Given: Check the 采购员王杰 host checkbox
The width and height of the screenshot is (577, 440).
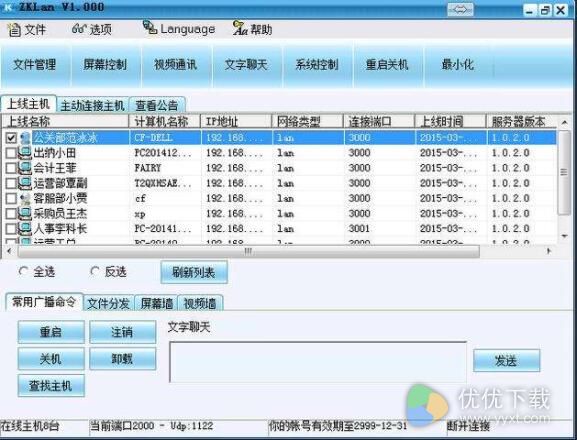Looking at the screenshot, I should pyautogui.click(x=11, y=214).
